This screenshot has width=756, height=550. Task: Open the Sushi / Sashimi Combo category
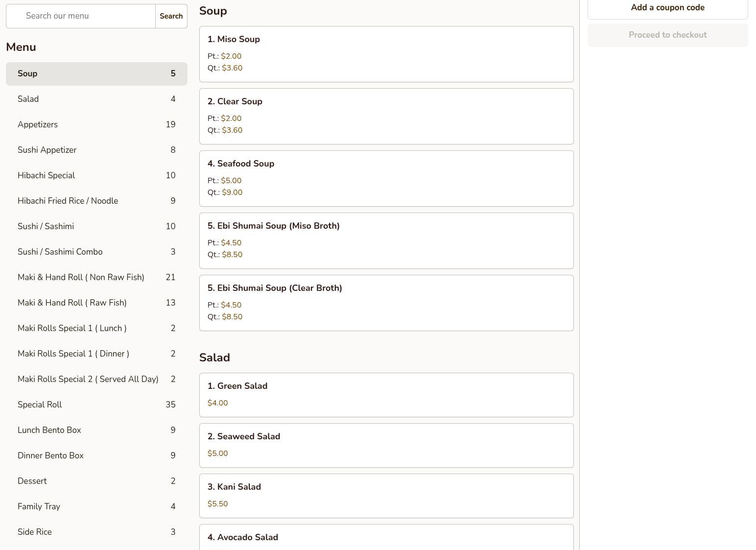tap(96, 252)
